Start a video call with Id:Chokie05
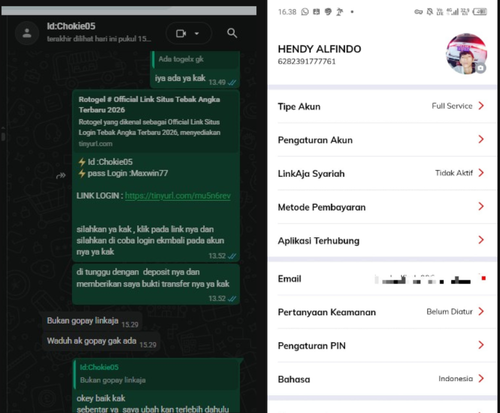This screenshot has width=500, height=413. (x=181, y=33)
